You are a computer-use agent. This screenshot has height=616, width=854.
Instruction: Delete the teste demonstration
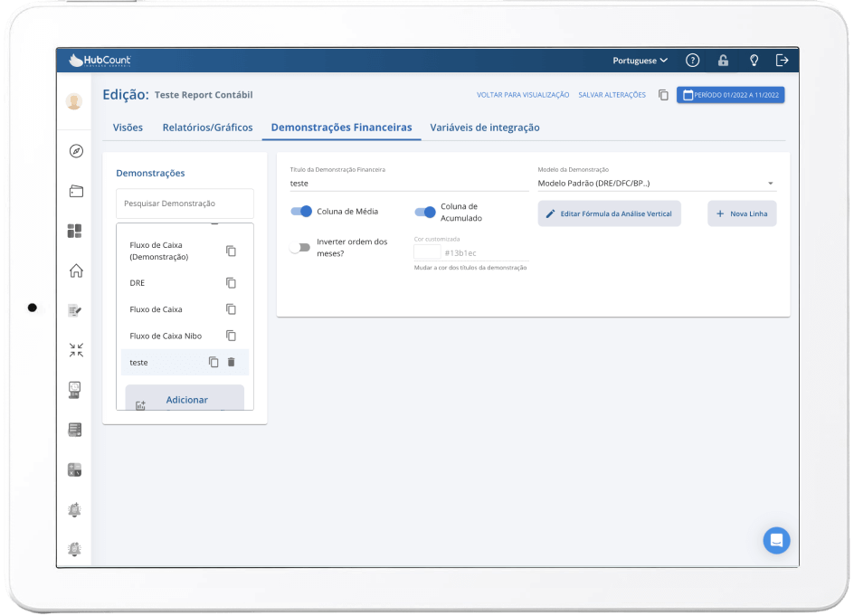[231, 362]
